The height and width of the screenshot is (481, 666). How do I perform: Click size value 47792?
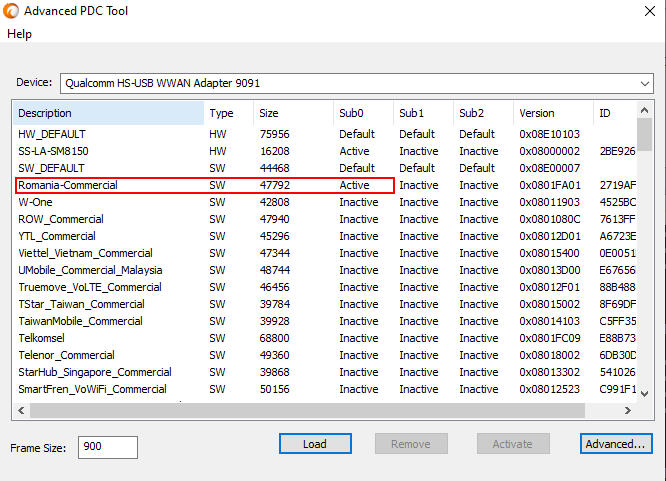click(x=275, y=185)
